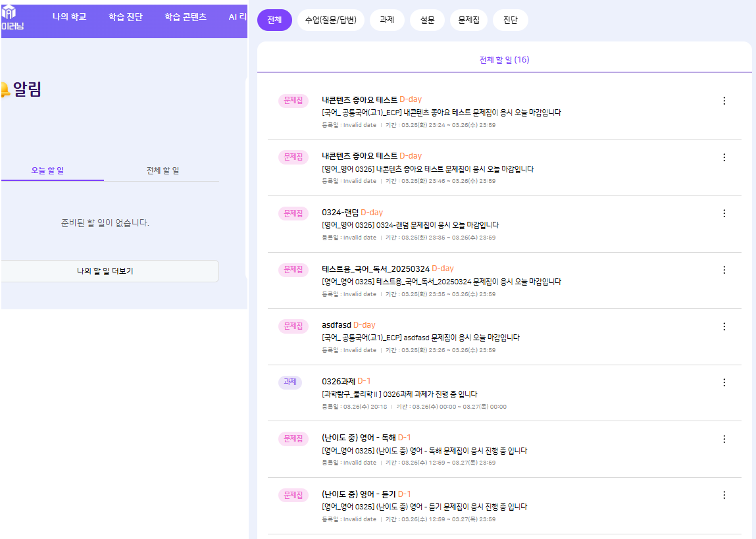Open 학습 콘텐츠 menu
Image resolution: width=756 pixels, height=539 pixels.
click(x=186, y=17)
